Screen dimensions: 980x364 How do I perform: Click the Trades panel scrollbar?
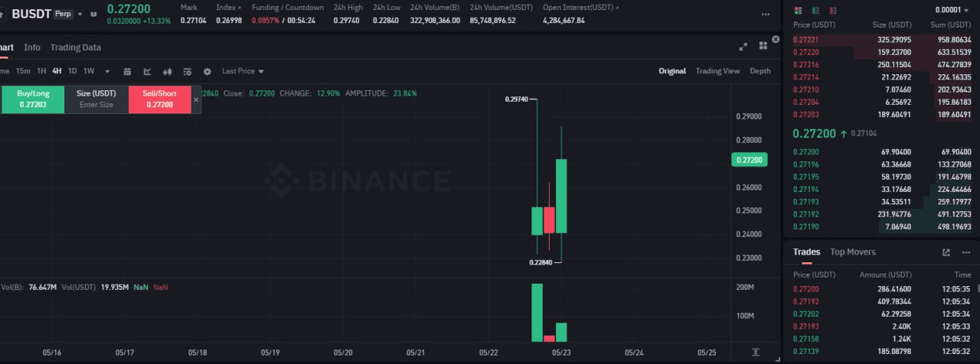tap(978, 288)
